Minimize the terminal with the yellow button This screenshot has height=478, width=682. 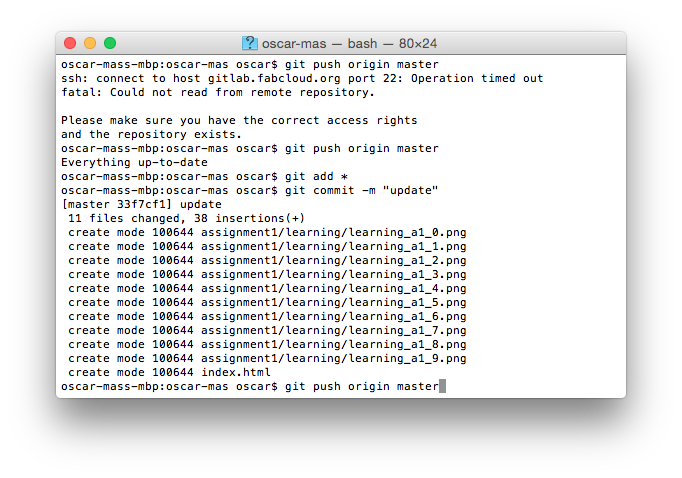click(90, 43)
